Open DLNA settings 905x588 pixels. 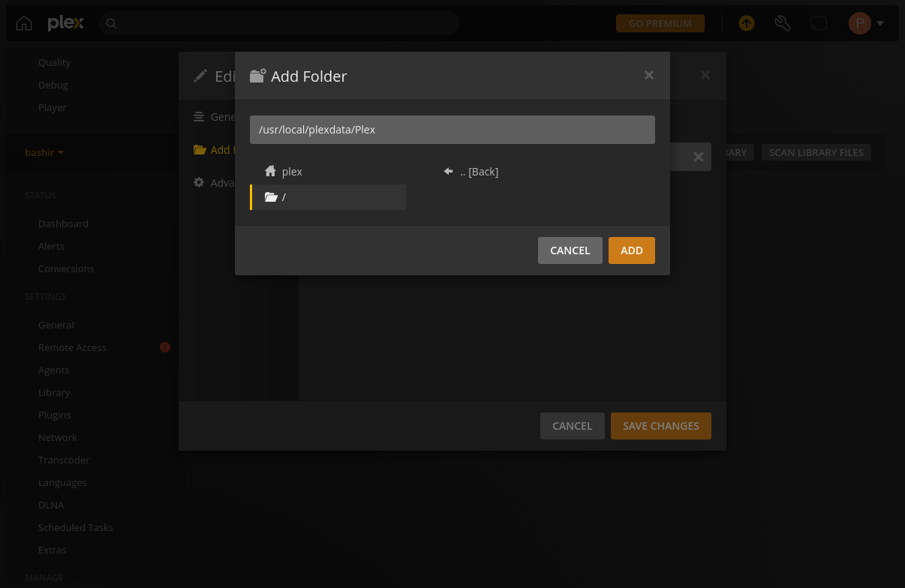click(51, 505)
